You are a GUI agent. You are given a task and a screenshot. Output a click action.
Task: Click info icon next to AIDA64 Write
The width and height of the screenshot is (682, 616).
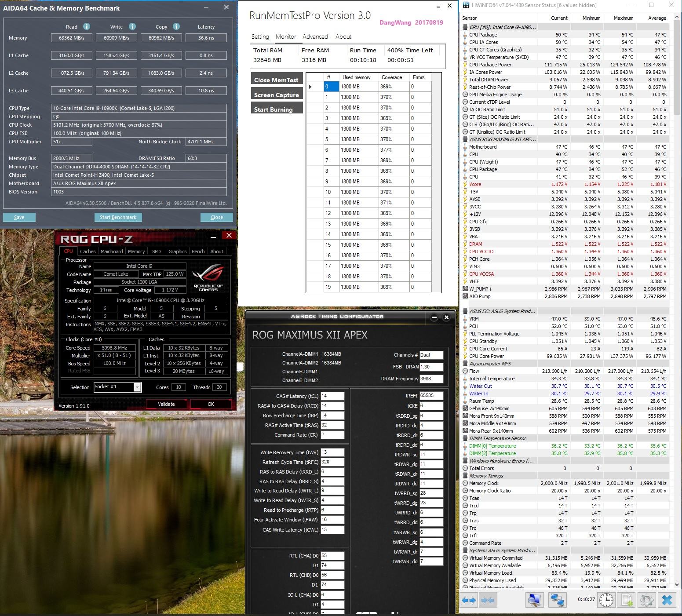click(132, 26)
